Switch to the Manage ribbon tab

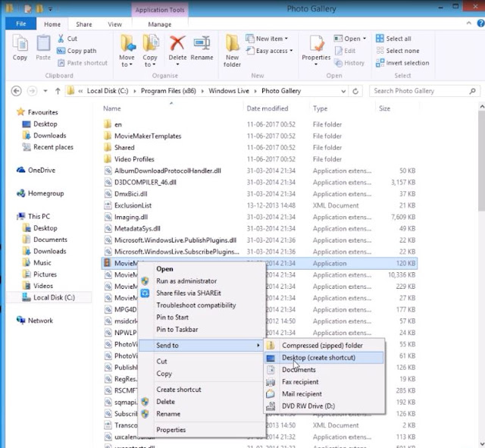pos(160,24)
